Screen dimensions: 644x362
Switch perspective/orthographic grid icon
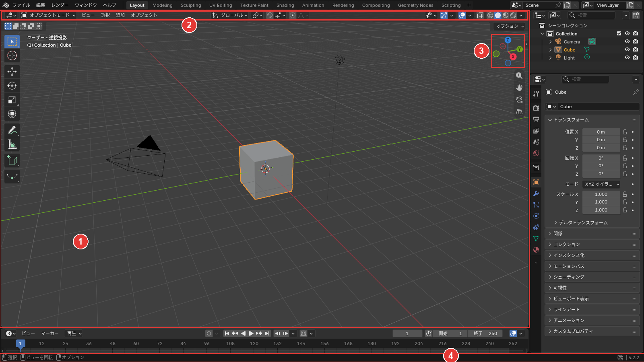[x=519, y=112]
